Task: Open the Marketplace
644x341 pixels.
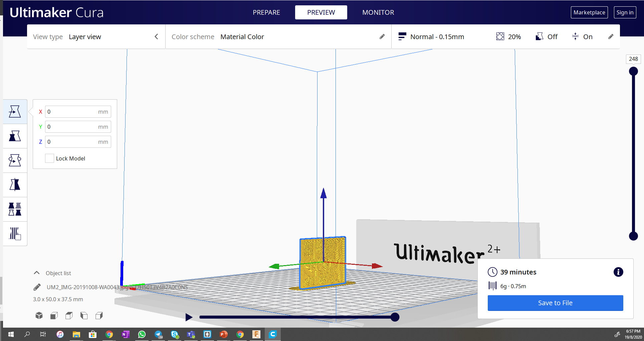Action: 589,12
